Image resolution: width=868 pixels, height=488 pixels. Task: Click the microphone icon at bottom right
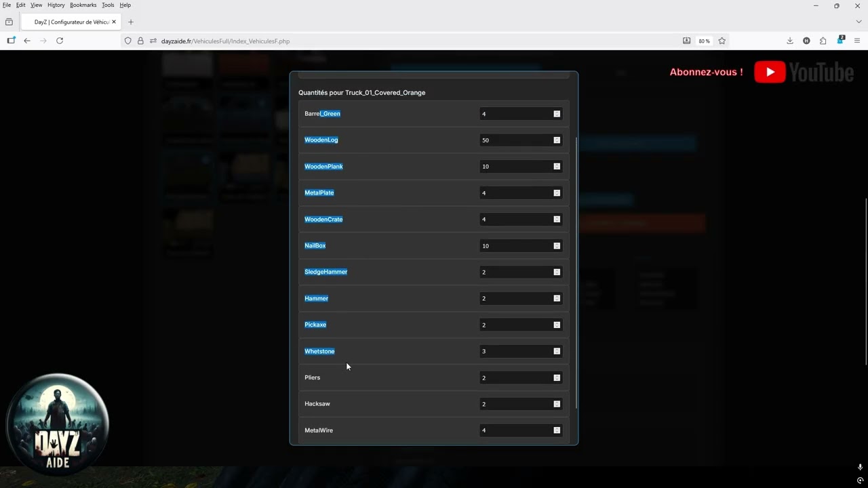coord(860,467)
